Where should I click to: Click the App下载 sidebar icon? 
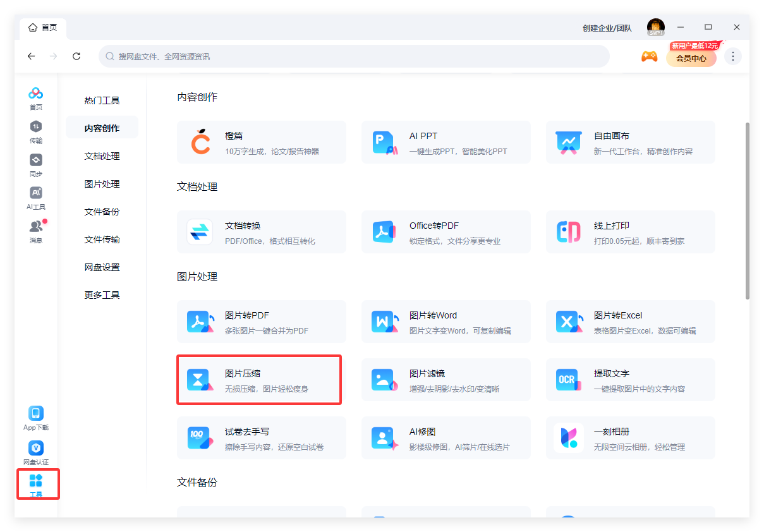pyautogui.click(x=36, y=418)
